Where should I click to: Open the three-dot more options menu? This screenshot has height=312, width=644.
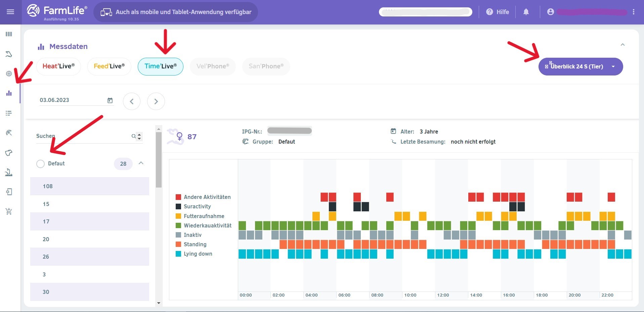pyautogui.click(x=634, y=12)
